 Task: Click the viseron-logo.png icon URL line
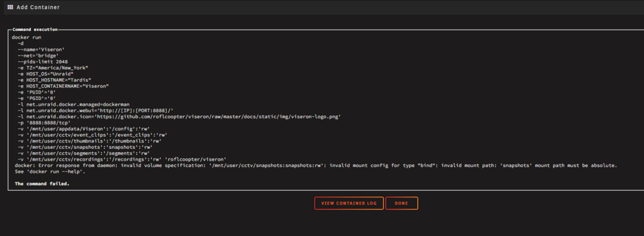click(179, 116)
